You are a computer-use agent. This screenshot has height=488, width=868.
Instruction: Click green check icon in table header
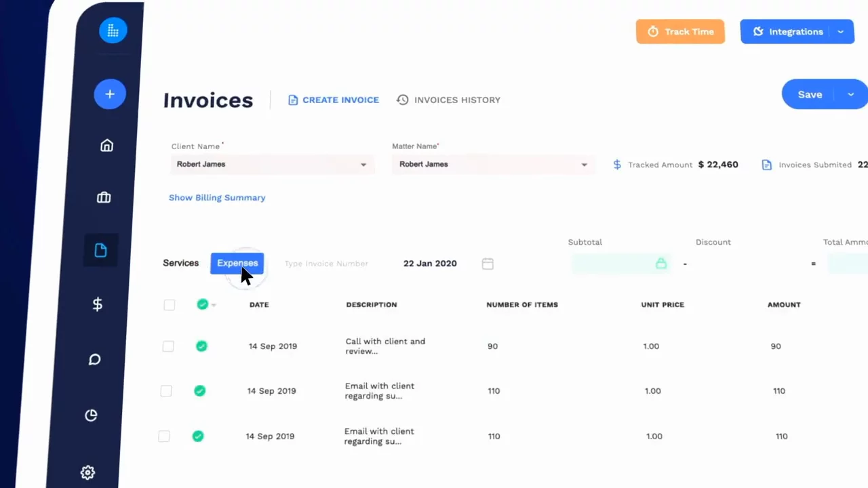pyautogui.click(x=202, y=304)
